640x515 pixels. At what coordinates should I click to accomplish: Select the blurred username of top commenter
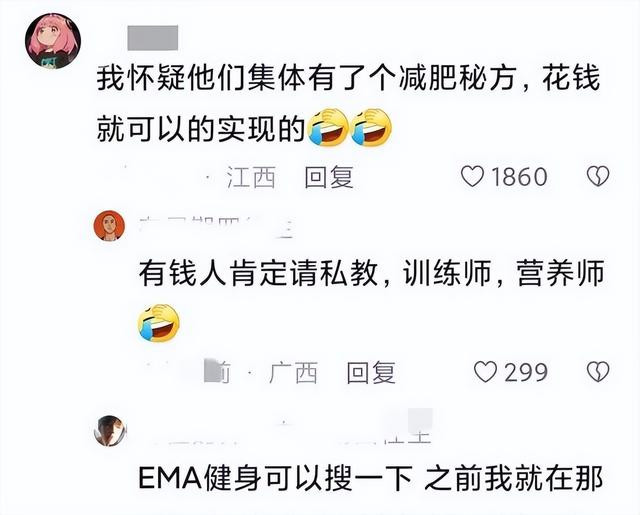[x=153, y=38]
